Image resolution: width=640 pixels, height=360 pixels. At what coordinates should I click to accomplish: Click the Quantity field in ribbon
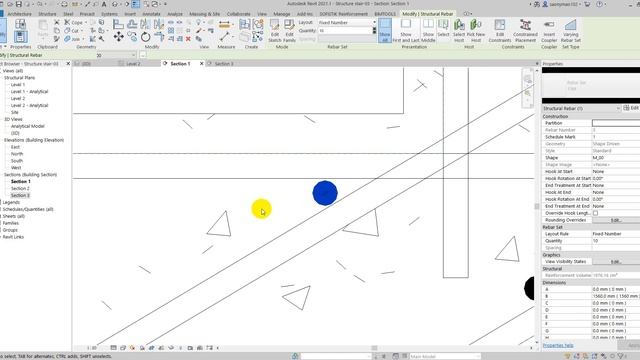tap(345, 31)
